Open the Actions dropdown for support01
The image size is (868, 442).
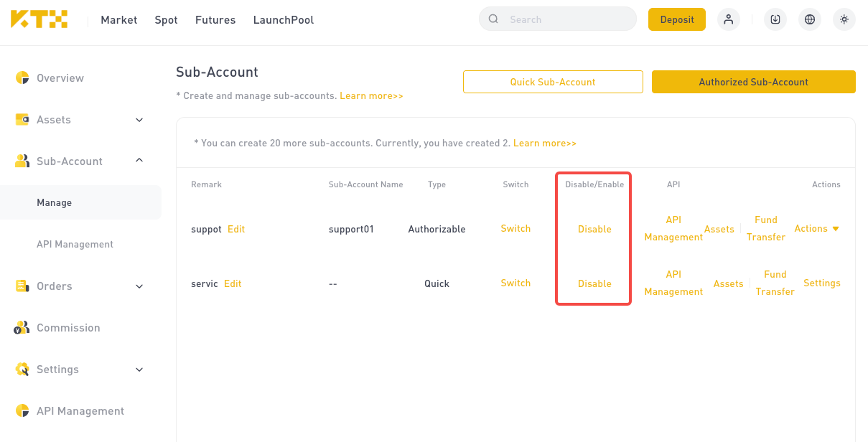[817, 229]
